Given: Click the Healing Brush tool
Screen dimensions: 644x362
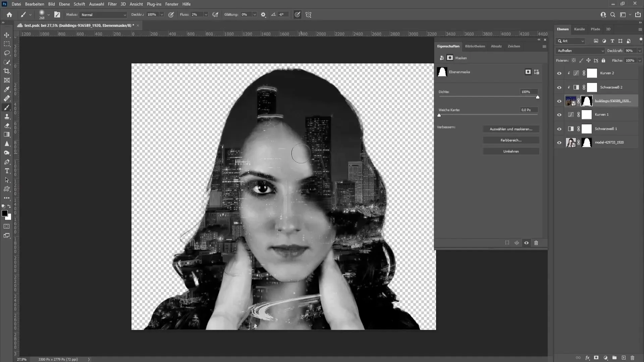Looking at the screenshot, I should click(7, 98).
